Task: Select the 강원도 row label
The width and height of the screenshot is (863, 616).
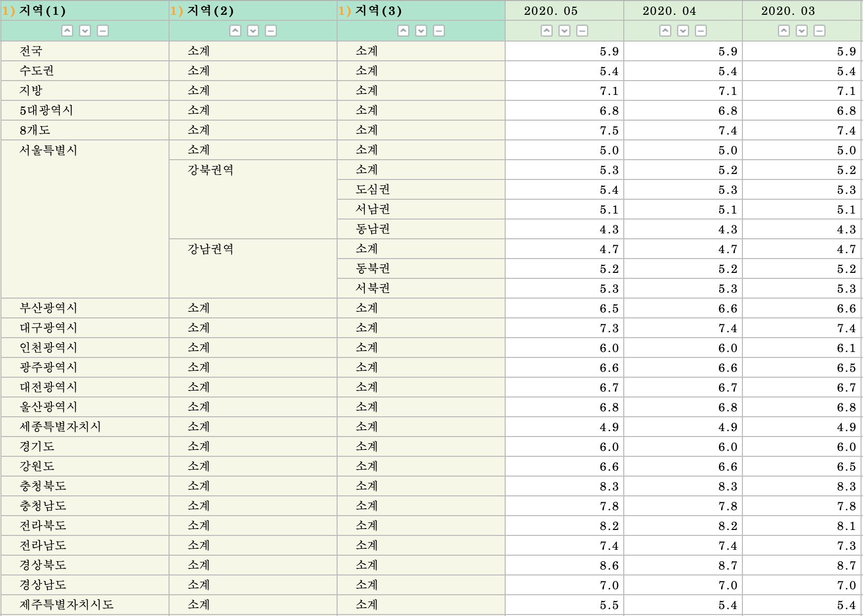Action: tap(37, 466)
